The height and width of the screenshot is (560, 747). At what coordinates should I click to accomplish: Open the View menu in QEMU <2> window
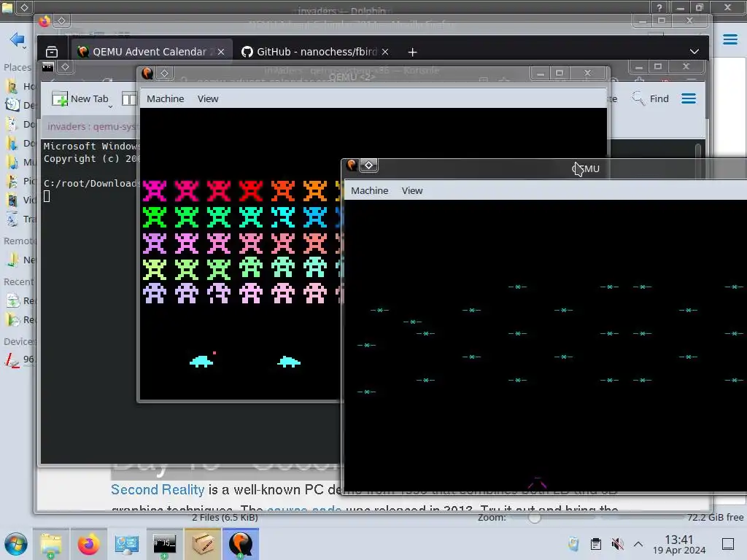pyautogui.click(x=208, y=98)
